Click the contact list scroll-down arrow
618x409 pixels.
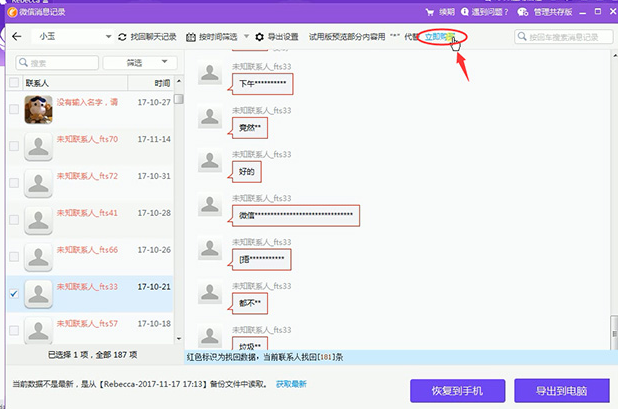click(179, 338)
